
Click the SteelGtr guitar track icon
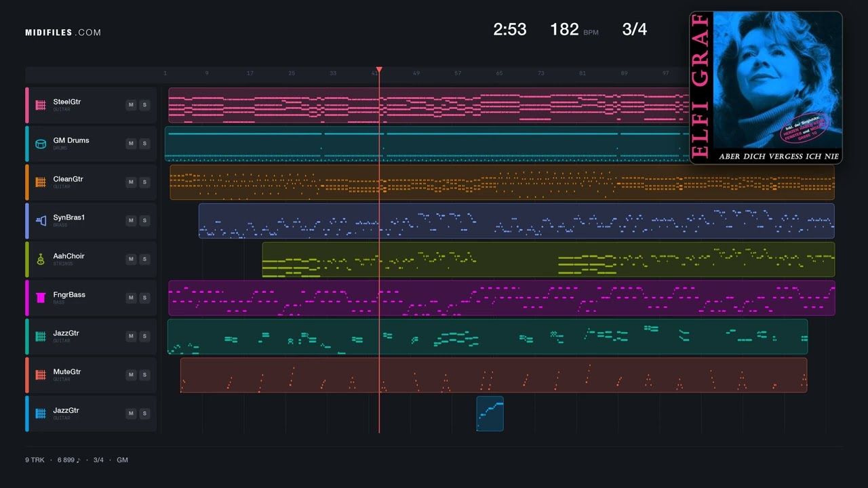41,105
